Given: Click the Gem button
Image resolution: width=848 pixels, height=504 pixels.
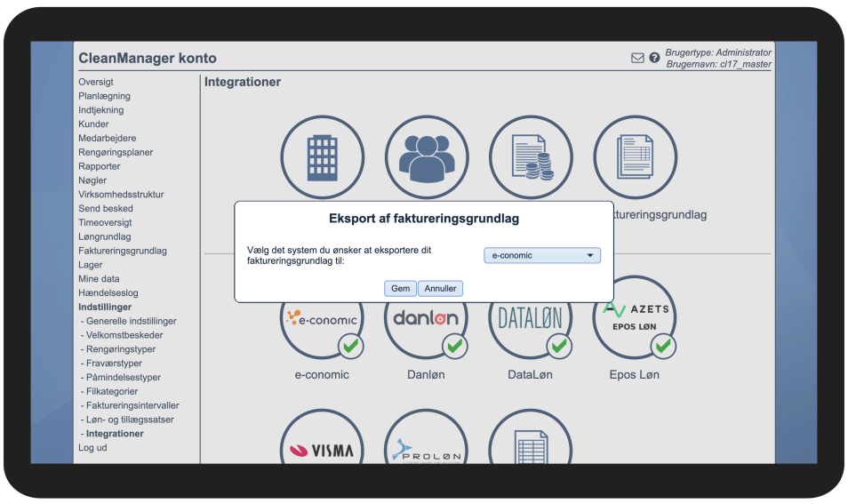Looking at the screenshot, I should [x=400, y=288].
